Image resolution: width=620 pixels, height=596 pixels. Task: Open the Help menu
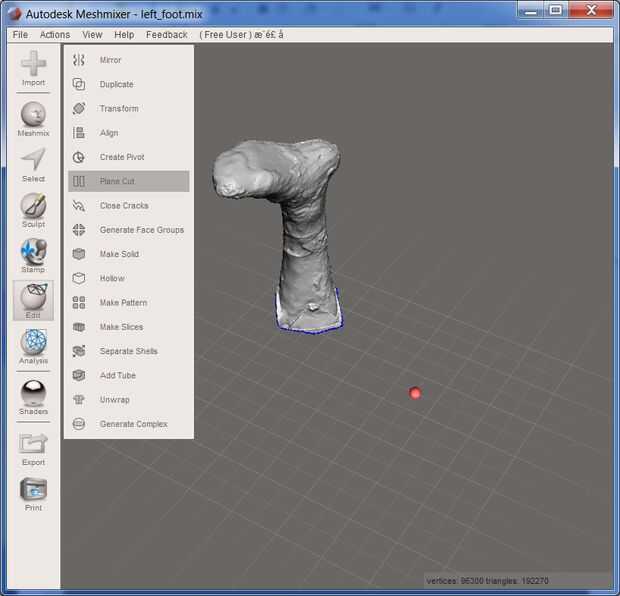[x=124, y=35]
